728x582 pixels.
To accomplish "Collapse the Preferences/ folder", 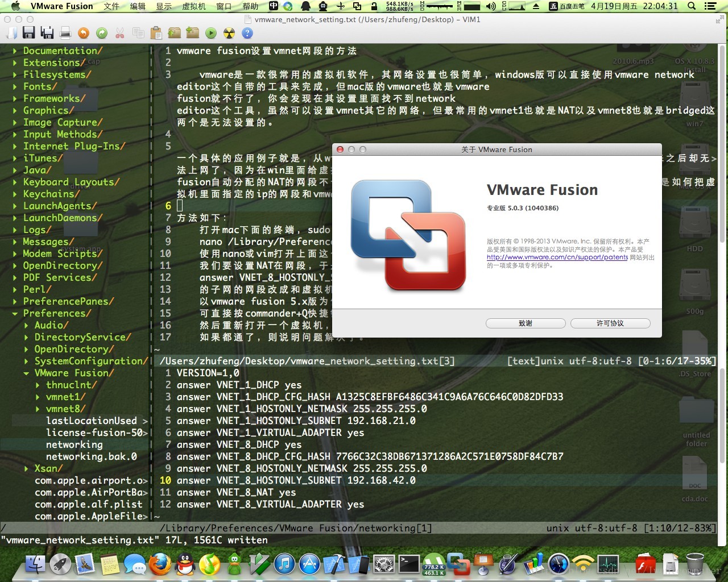I will click(15, 313).
